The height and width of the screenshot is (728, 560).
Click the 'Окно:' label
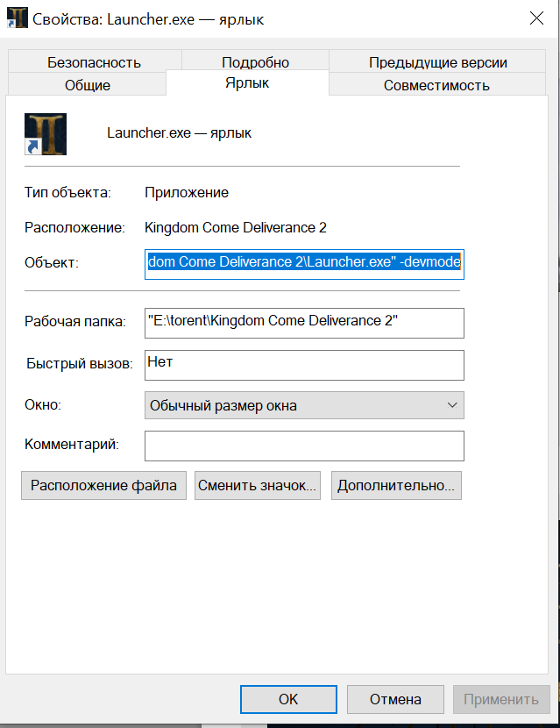tap(43, 405)
